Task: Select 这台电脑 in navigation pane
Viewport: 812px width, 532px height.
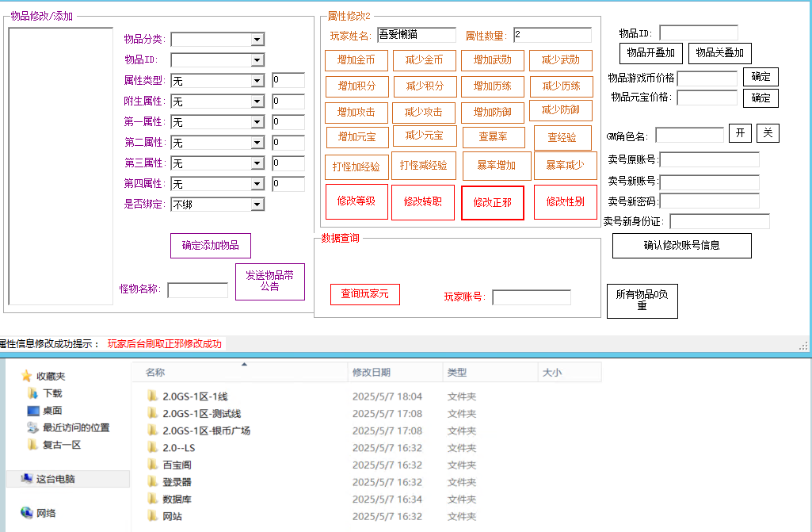Action: click(x=55, y=479)
